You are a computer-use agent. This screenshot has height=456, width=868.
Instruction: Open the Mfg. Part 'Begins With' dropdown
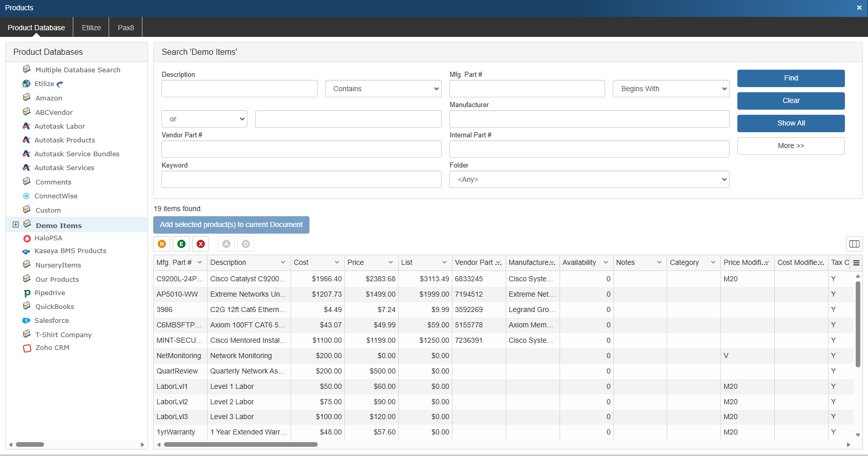[671, 89]
